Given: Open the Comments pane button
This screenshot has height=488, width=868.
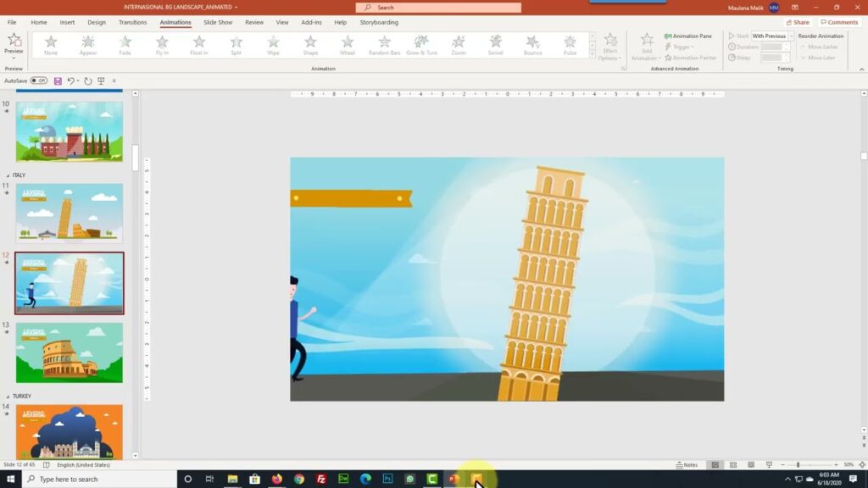Looking at the screenshot, I should coord(839,22).
